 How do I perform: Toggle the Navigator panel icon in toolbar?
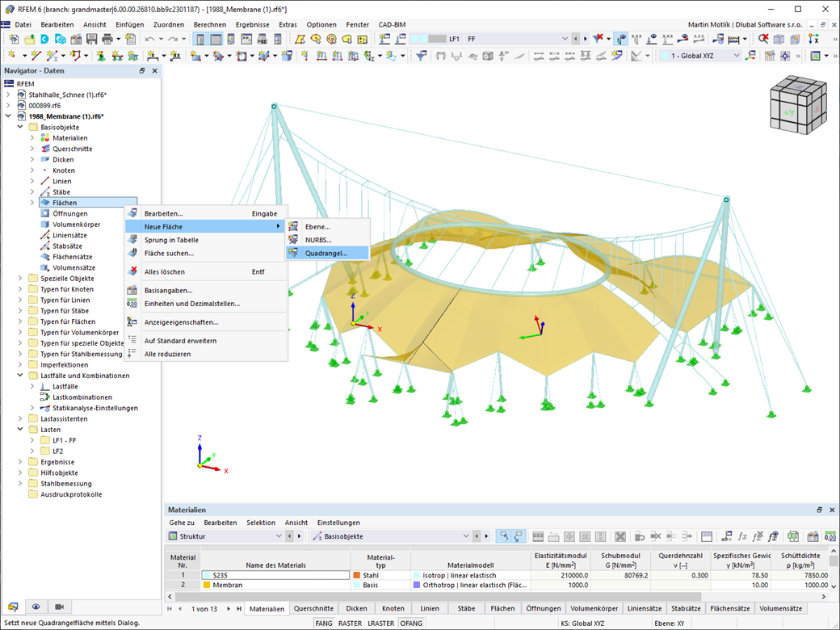click(x=199, y=39)
